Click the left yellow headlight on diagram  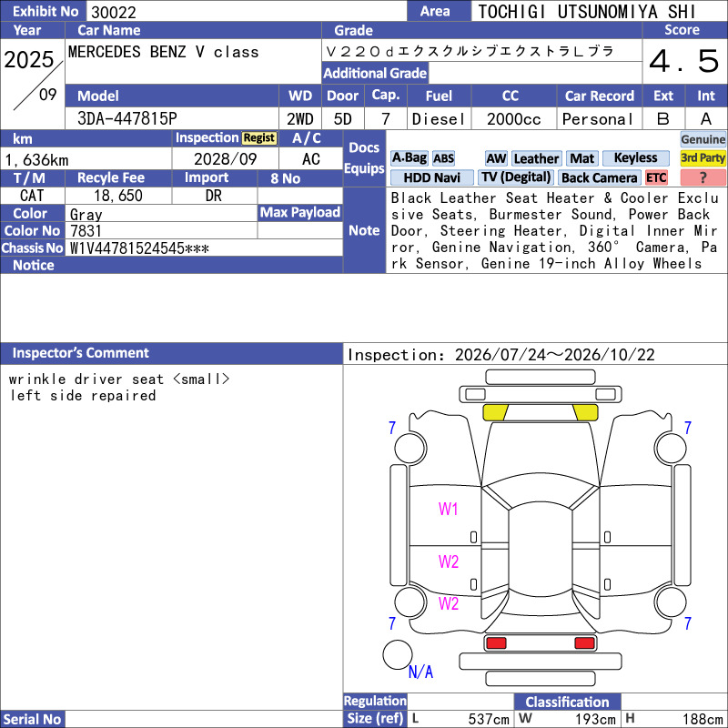495,412
